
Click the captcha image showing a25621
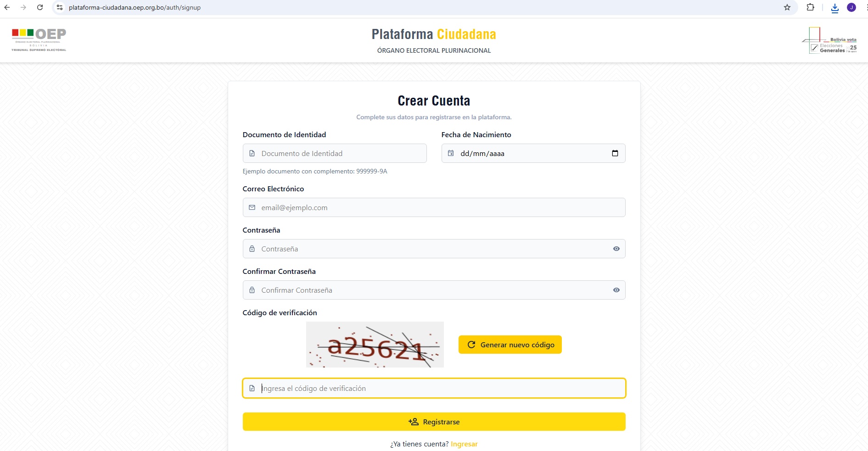tap(375, 345)
